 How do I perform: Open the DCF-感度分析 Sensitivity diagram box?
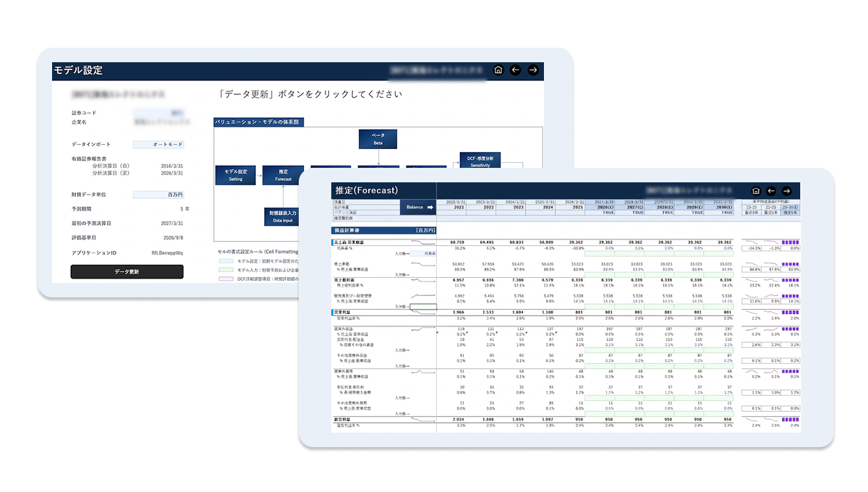[x=480, y=161]
